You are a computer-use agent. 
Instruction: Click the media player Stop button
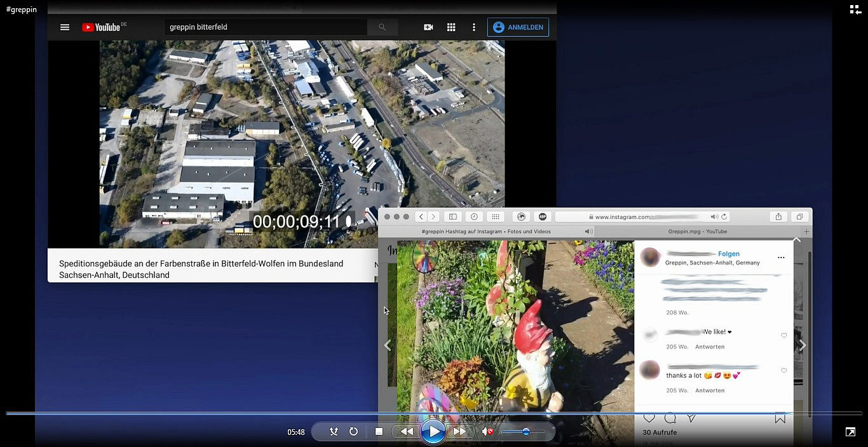[379, 432]
